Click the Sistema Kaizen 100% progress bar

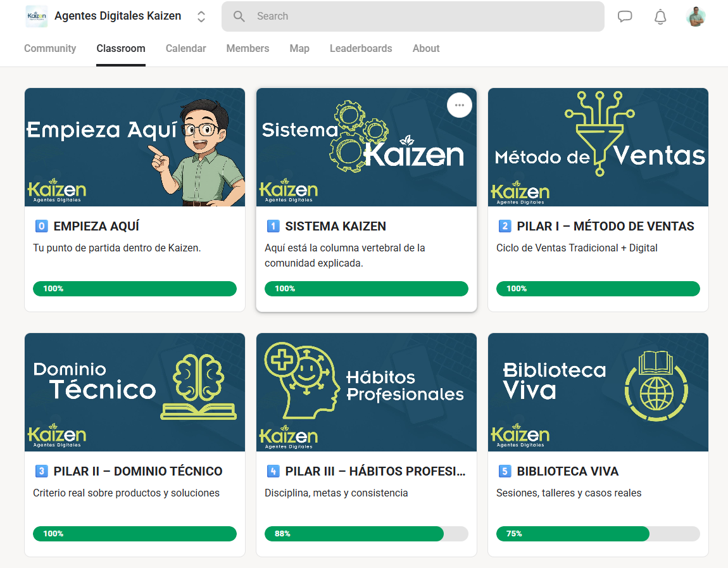click(x=367, y=288)
